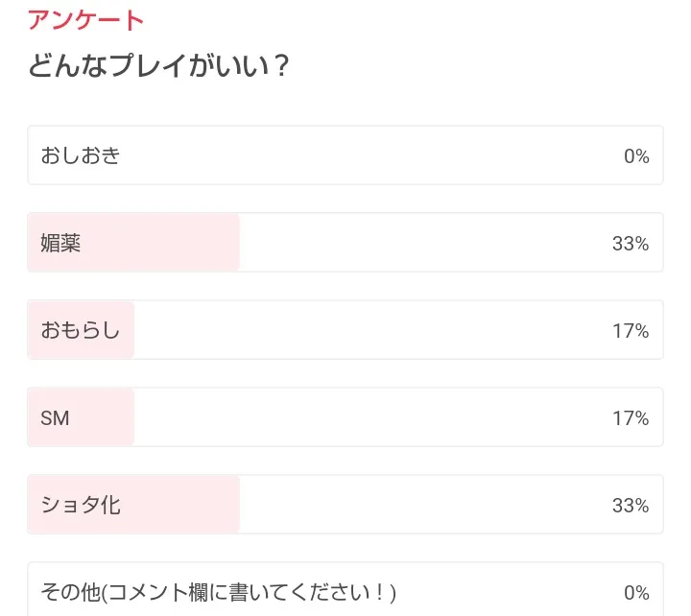
Task: Choose その他(コメント欄に書いてください！) option
Action: click(x=218, y=592)
